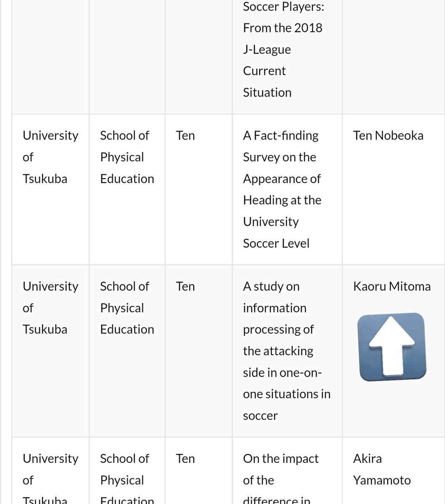The image size is (445, 504).
Task: Click the 2018 J-League Current Situation title
Action: [282, 60]
